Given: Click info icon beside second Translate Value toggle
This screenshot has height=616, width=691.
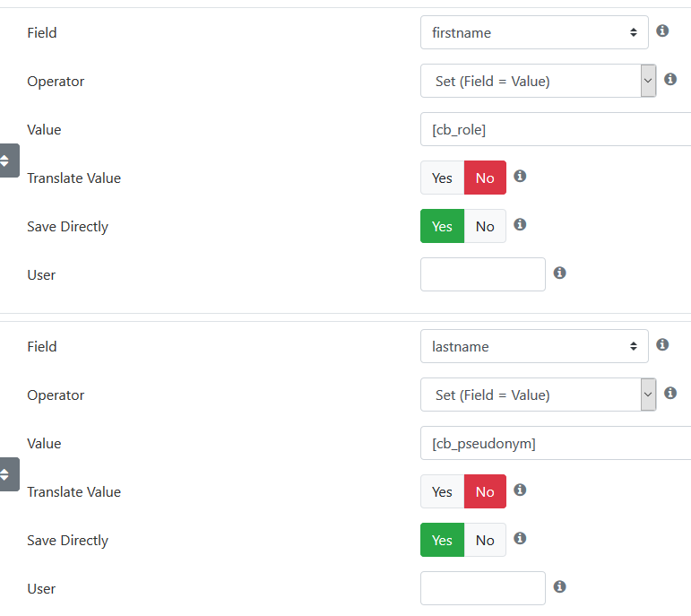Looking at the screenshot, I should [x=520, y=490].
